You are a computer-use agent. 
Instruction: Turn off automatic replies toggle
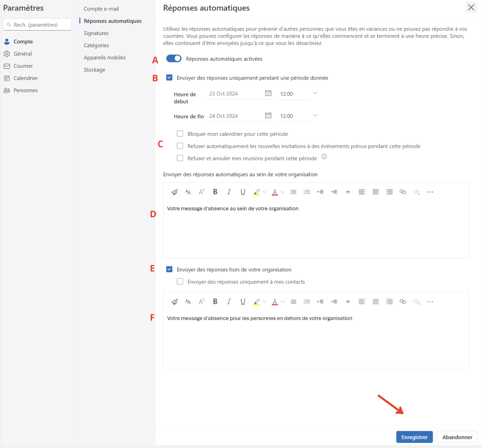pyautogui.click(x=174, y=58)
